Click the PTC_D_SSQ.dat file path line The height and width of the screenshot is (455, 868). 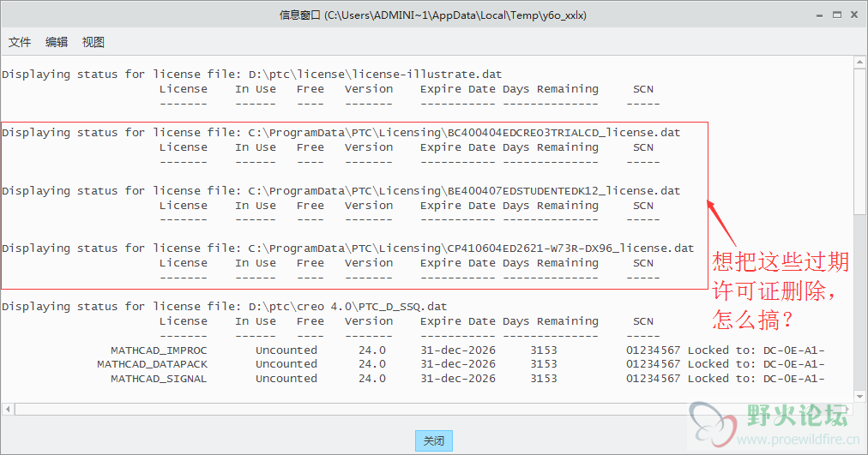point(224,306)
